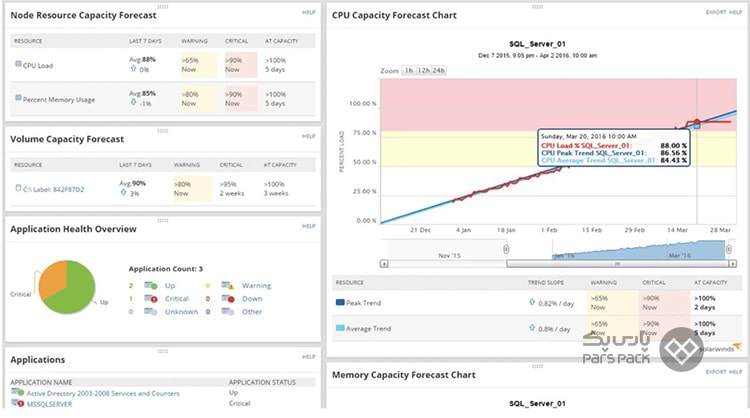Click the CPU Load resource name
The width and height of the screenshot is (750, 418).
(38, 66)
